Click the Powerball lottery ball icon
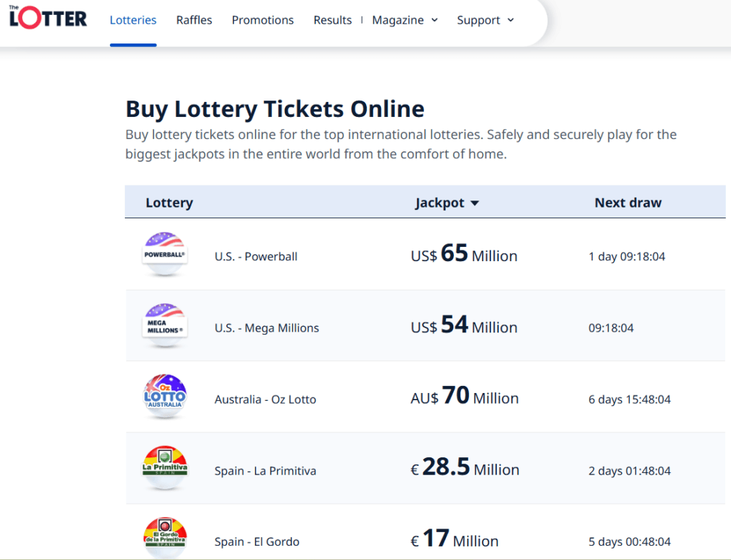 (x=165, y=254)
